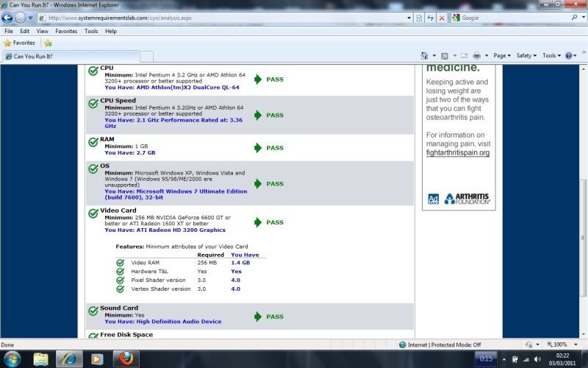The width and height of the screenshot is (588, 368).
Task: Click the blue Help question mark icon
Action: pyautogui.click(x=568, y=56)
